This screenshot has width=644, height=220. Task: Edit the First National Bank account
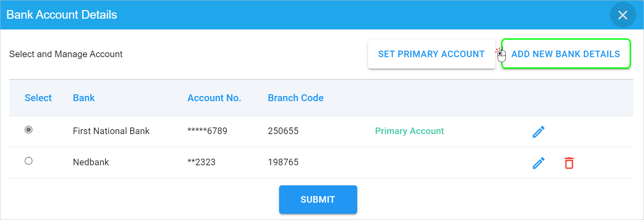coord(538,132)
